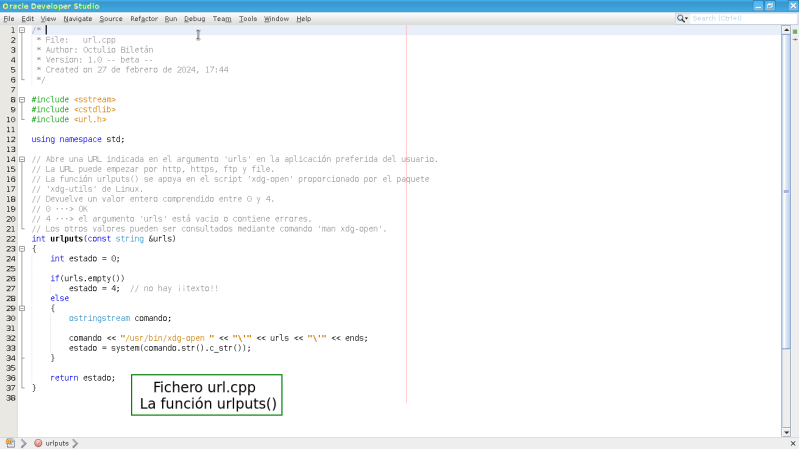The height and width of the screenshot is (449, 799).
Task: Open the Help menu
Action: pos(303,19)
